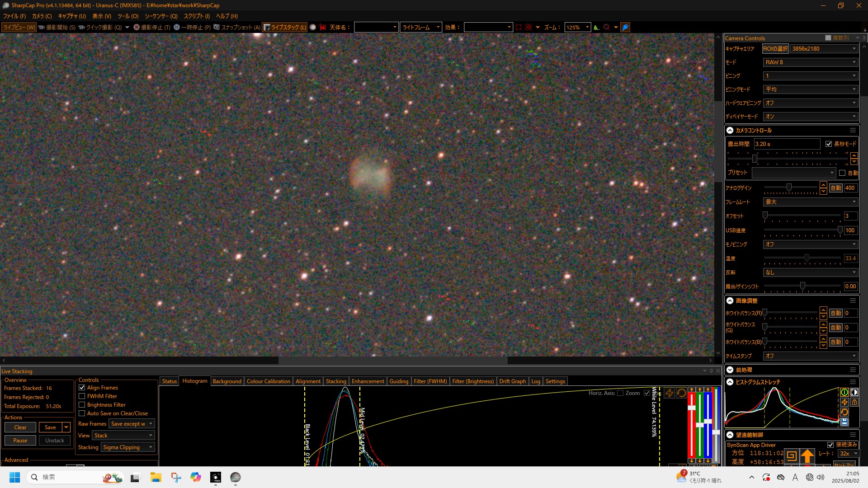Open the Stacking Sigma Clipping dropdown
The image size is (868, 488).
point(128,447)
